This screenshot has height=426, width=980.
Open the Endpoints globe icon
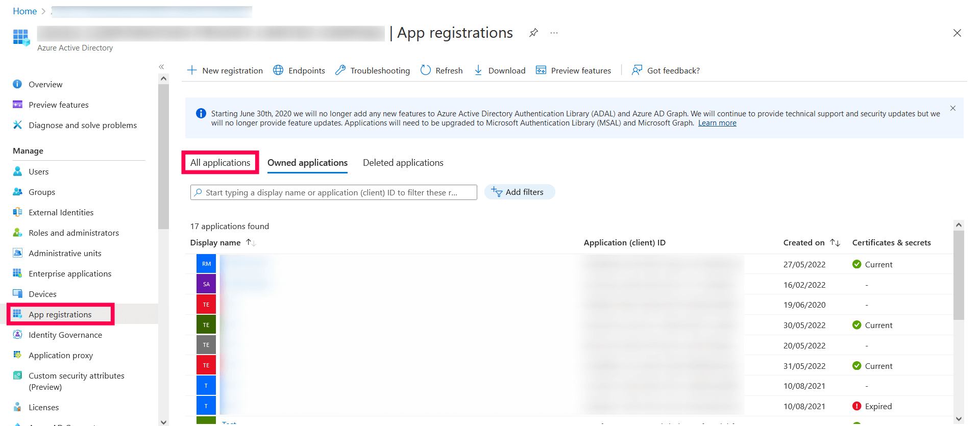point(278,70)
